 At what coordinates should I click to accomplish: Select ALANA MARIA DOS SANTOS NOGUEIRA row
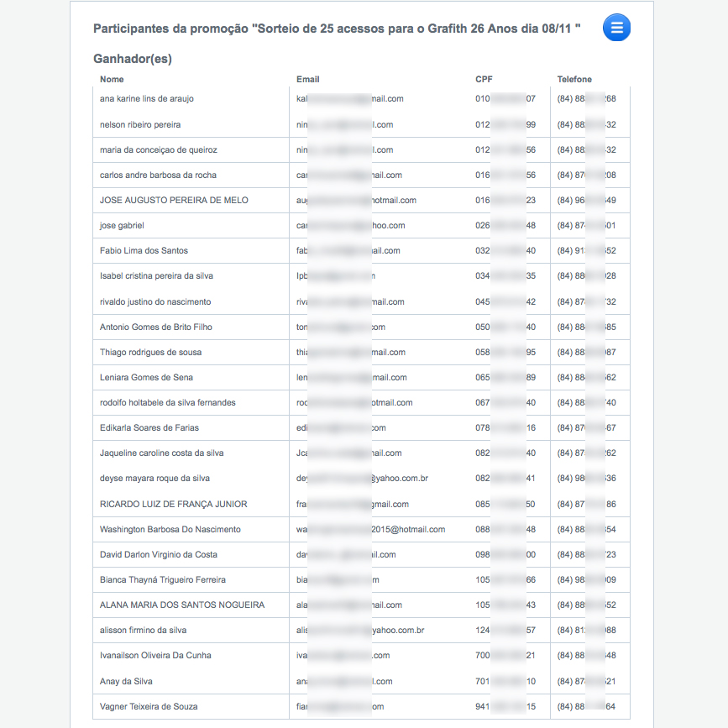pos(182,605)
